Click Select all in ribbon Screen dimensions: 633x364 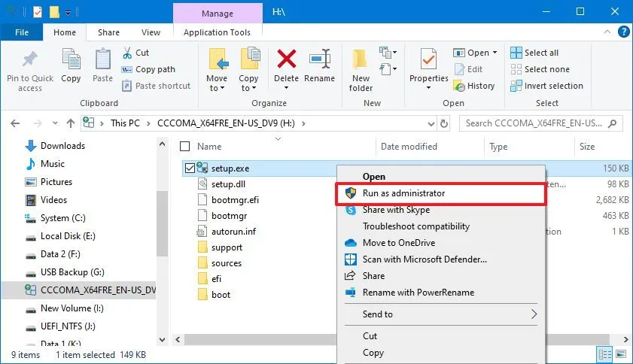(534, 53)
